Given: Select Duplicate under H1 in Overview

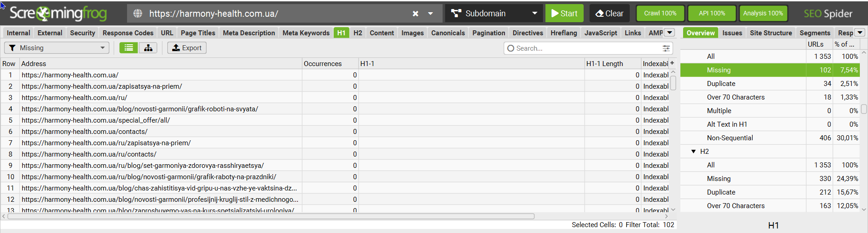Looking at the screenshot, I should click(x=721, y=84).
